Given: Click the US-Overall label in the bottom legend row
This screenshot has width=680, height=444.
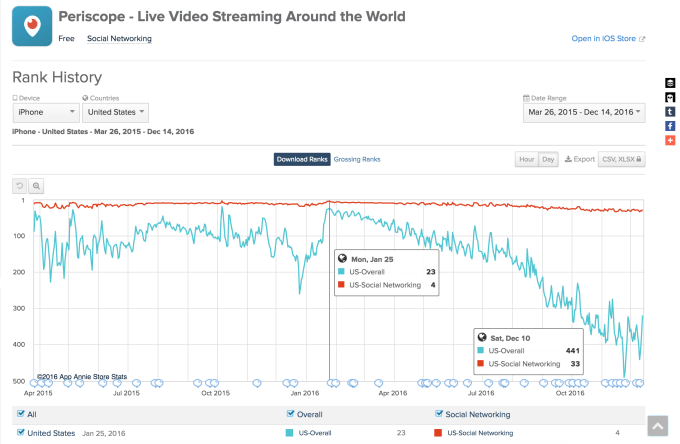Looking at the screenshot, I should click(315, 433).
